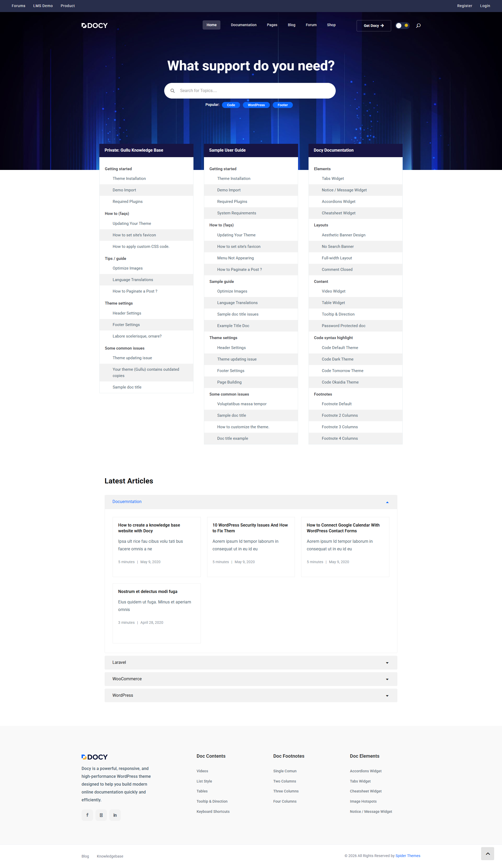Click the Search for Topics field
The height and width of the screenshot is (868, 502).
(250, 90)
